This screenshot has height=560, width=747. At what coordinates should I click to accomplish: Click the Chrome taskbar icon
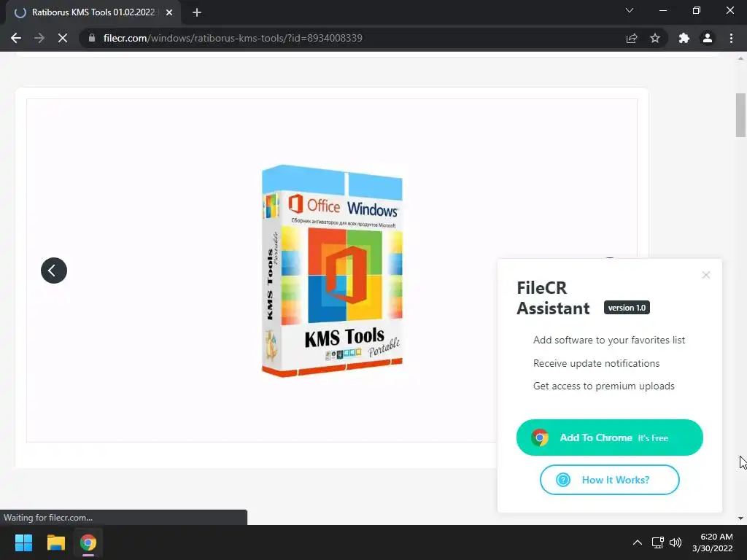pos(88,542)
